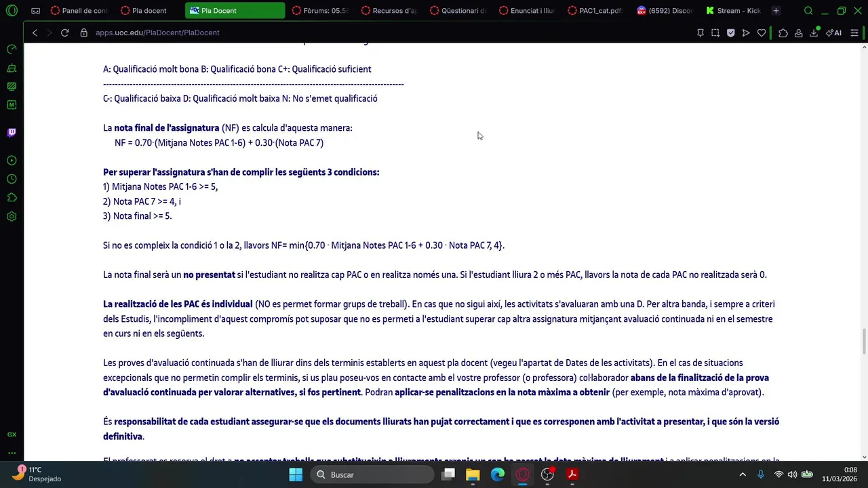Click the page vertical scrollbar thumb
This screenshot has width=868, height=488.
point(863,341)
